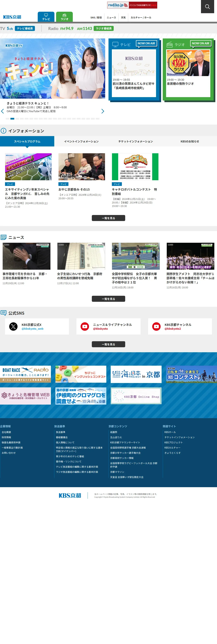Open 関西学生アメフト news article
The image size is (217, 644).
tap(190, 256)
